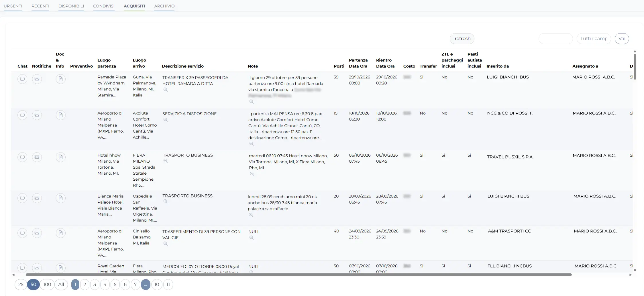The height and width of the screenshot is (296, 644).
Task: Magnify NULL note in A&M TRASPORTI row
Action: pyautogui.click(x=252, y=238)
